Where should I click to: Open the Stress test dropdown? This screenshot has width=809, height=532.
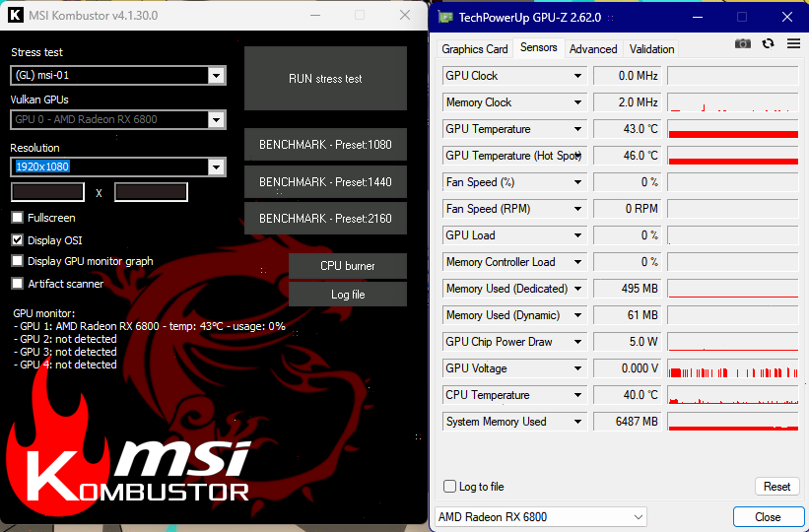216,76
